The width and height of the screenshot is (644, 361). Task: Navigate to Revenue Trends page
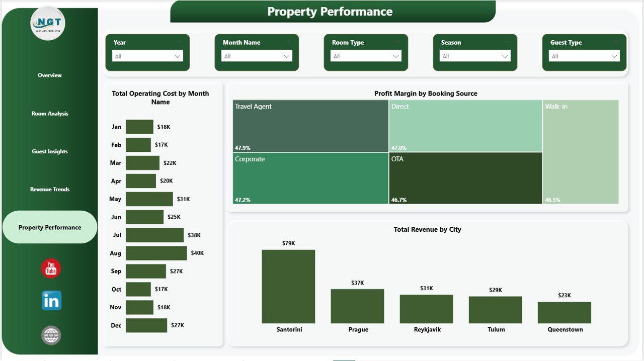tap(50, 190)
